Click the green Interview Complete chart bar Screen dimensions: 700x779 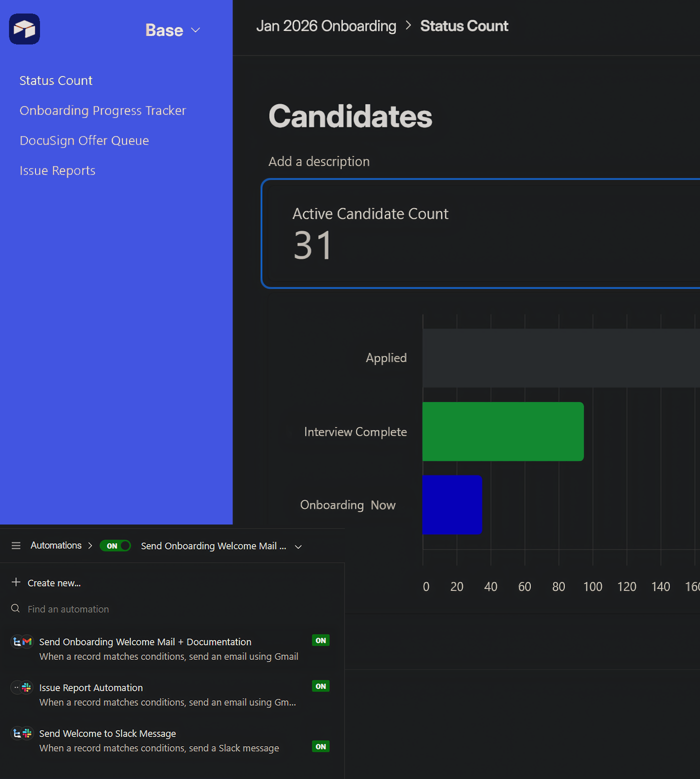502,431
